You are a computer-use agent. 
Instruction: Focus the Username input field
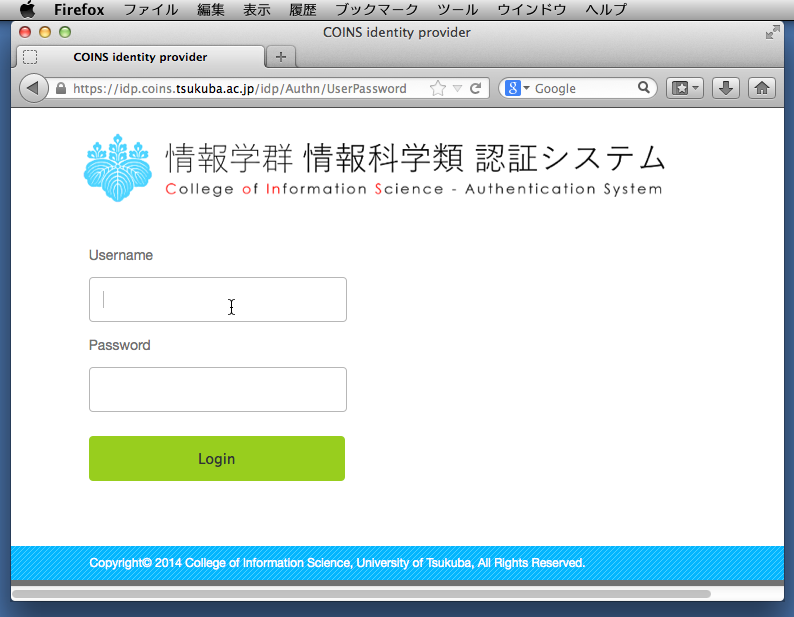click(217, 300)
